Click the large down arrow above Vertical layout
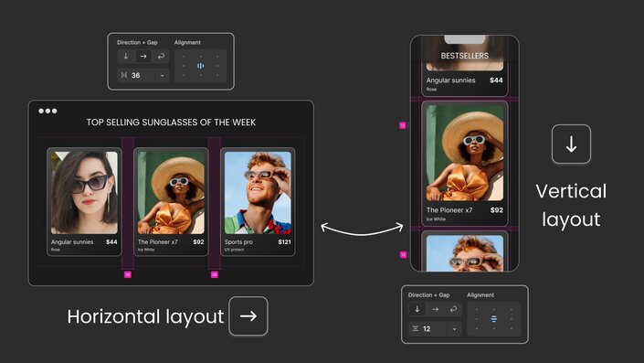This screenshot has height=363, width=644. tap(571, 144)
